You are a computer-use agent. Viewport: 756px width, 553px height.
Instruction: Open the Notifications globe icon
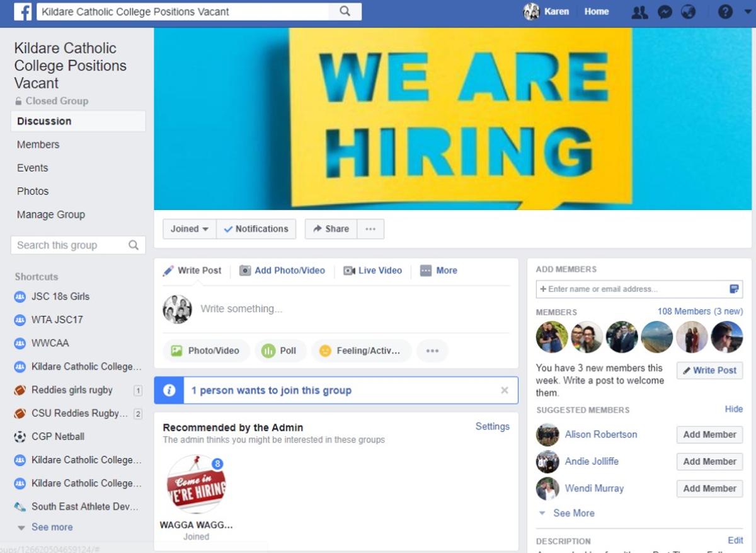(688, 12)
